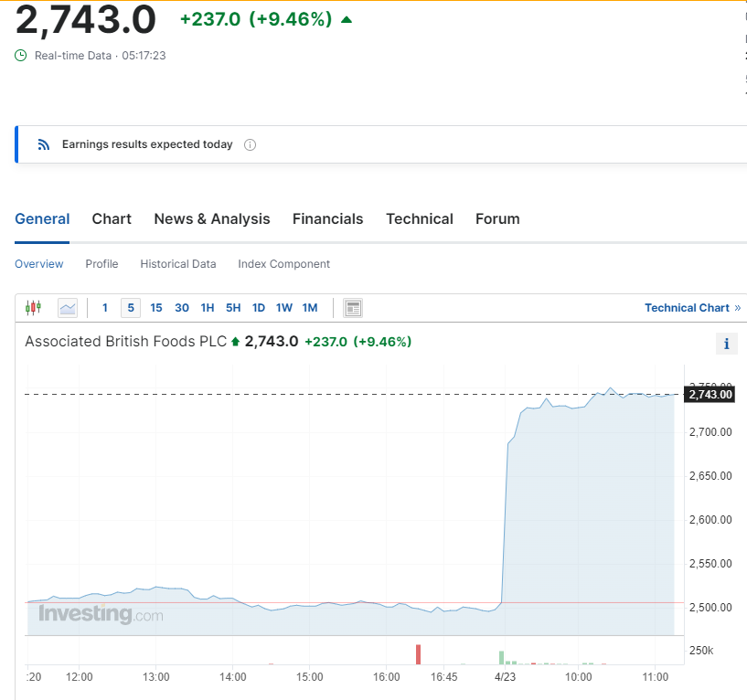Switch to candlestick chart type icon
The image size is (747, 700).
[x=33, y=308]
